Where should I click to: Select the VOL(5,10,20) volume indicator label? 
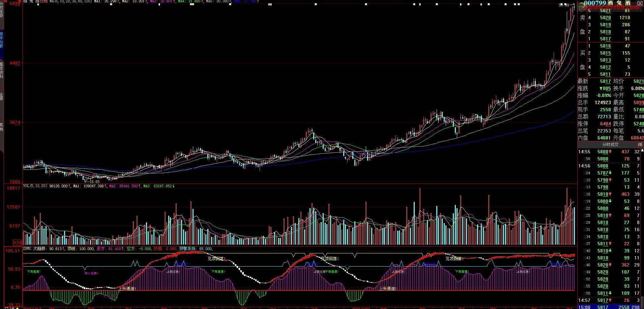pos(35,186)
